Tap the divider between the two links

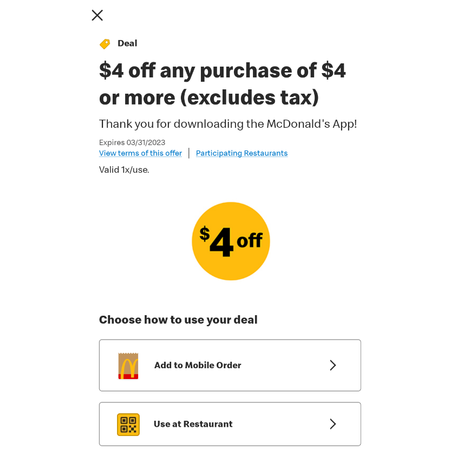[189, 153]
